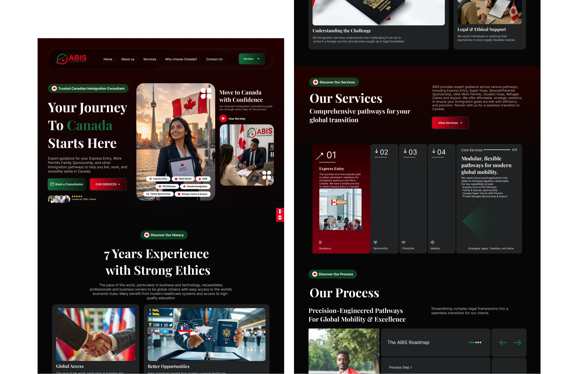This screenshot has height=374, width=588.
Task: Click the 01 Express Entry arrow icon
Action: coord(320,156)
